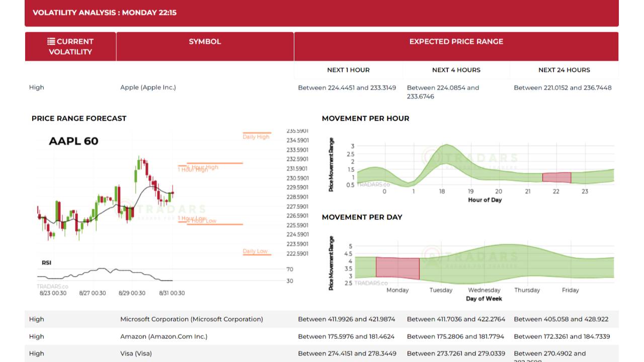Click the 8/23 00:30 date tick
644x362 pixels.
[x=52, y=293]
